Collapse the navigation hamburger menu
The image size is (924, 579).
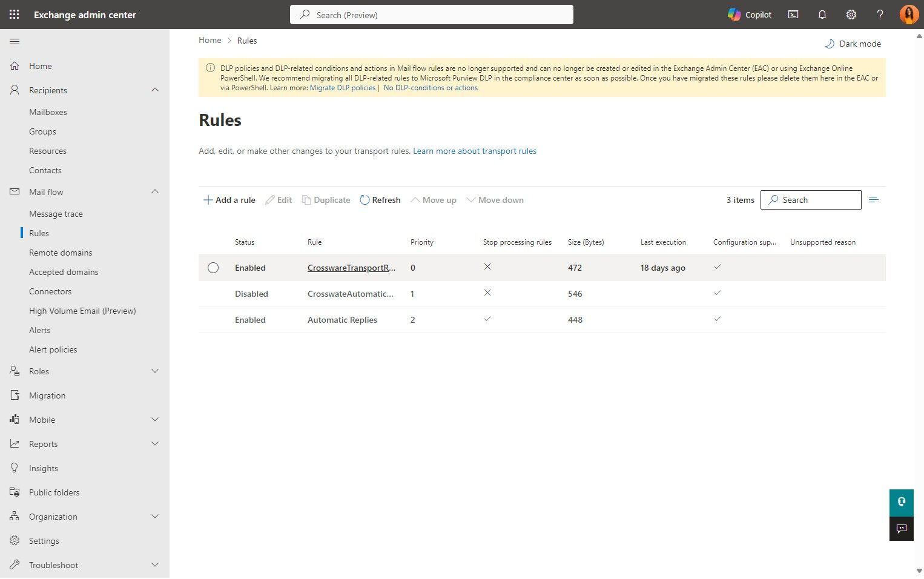tap(15, 41)
